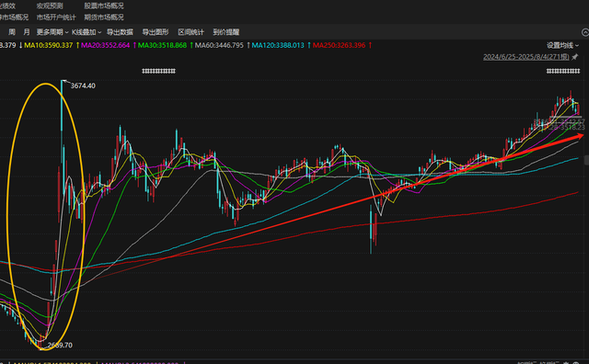Expand the 设置均线 dropdown
This screenshot has width=589, height=364.
pyautogui.click(x=562, y=45)
